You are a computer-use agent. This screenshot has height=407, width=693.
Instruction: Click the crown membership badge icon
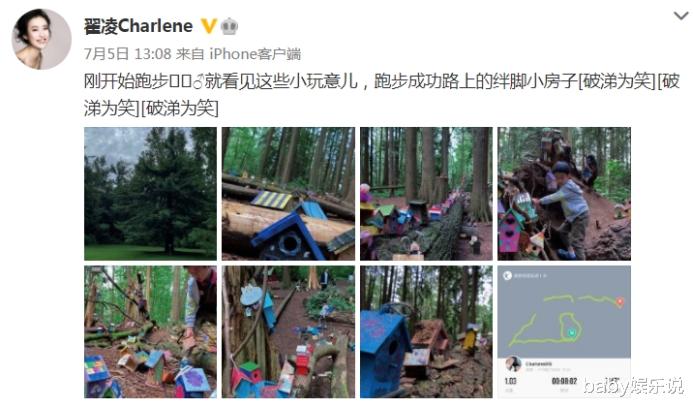pos(229,26)
